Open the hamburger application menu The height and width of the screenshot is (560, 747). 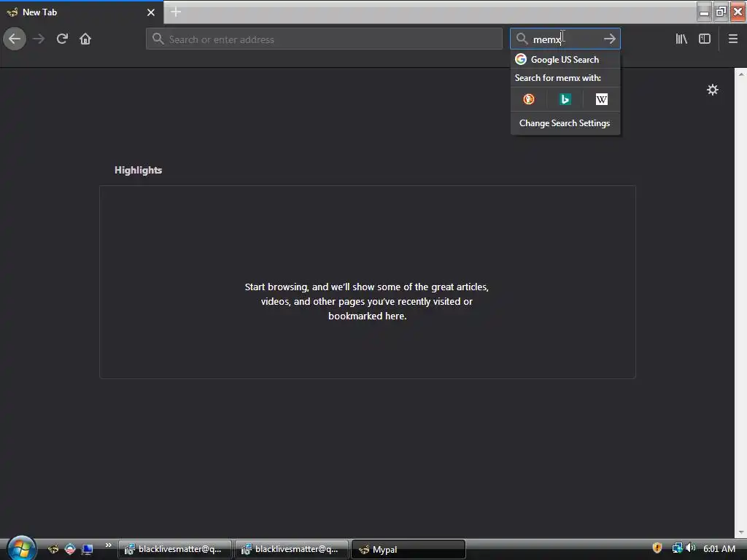pos(732,39)
